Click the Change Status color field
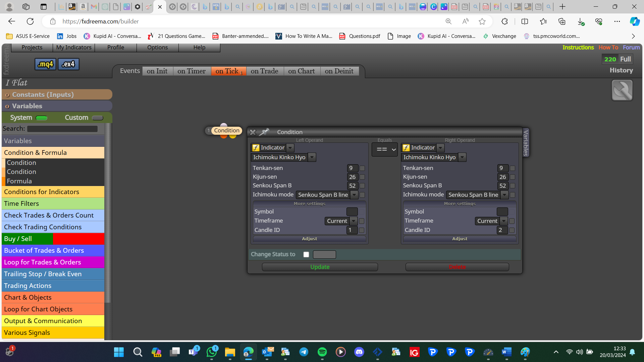 pyautogui.click(x=324, y=254)
